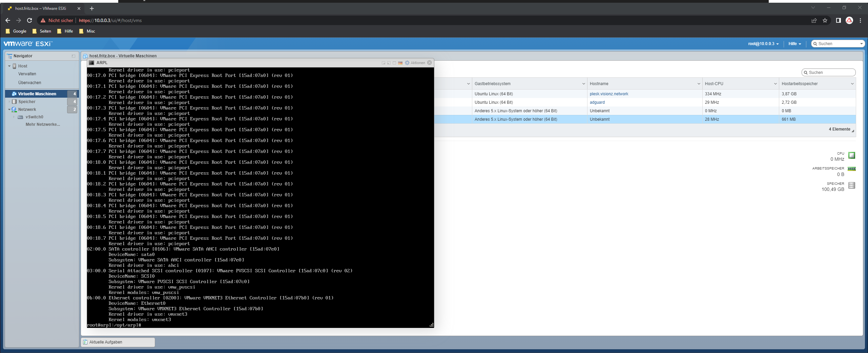Open the Gastbetriebssystem column dropdown

pyautogui.click(x=584, y=83)
